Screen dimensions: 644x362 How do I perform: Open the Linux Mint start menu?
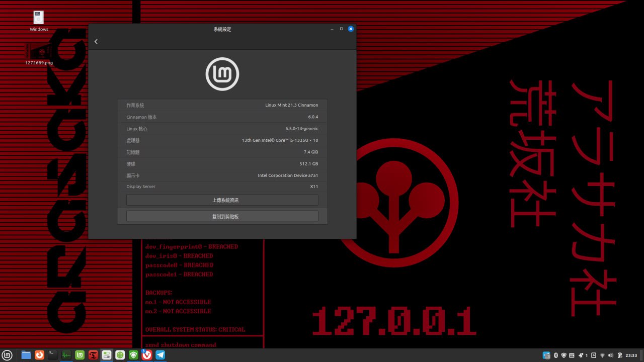(7, 355)
